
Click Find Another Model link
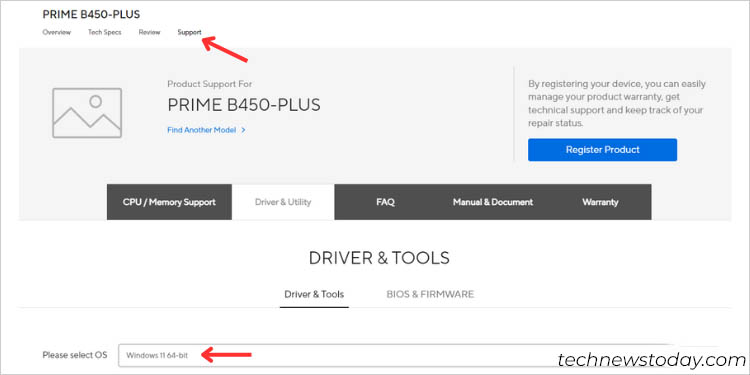[201, 130]
